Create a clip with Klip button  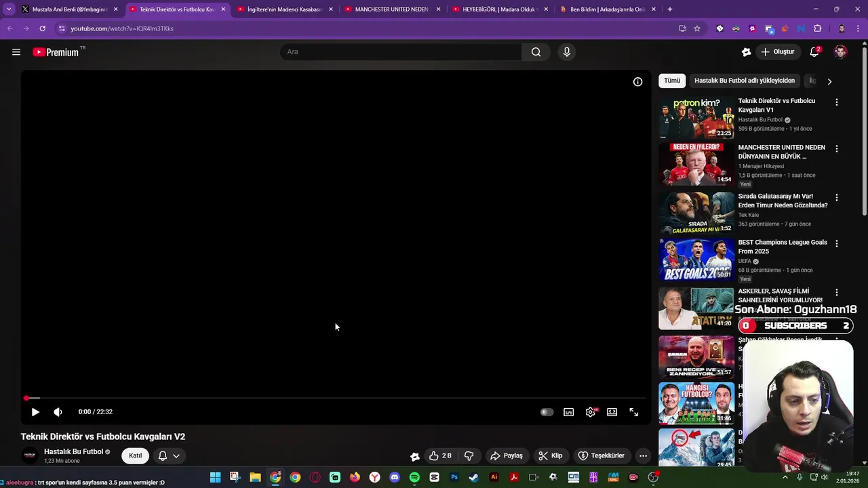(x=550, y=455)
